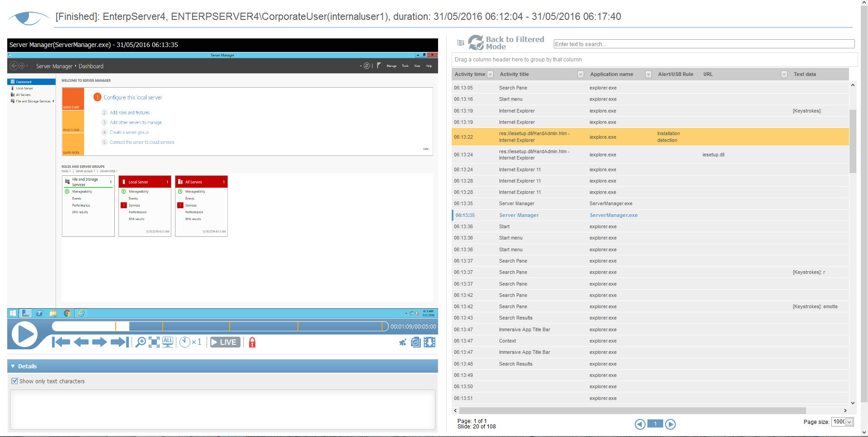Viewport: 868px width, 437px height.
Task: Sort by Text data column header
Action: click(x=805, y=74)
